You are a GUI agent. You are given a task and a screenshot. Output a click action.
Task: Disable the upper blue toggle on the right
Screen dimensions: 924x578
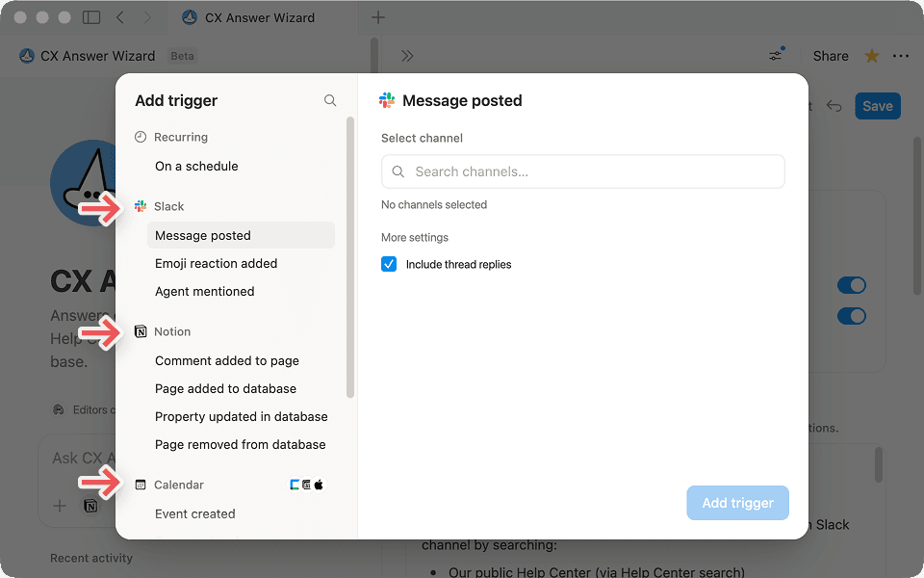852,285
